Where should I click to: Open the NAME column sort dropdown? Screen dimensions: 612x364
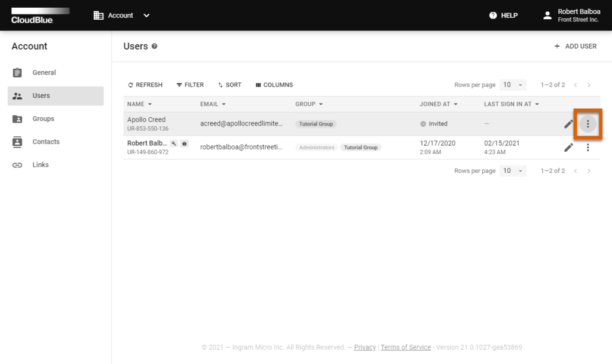139,103
